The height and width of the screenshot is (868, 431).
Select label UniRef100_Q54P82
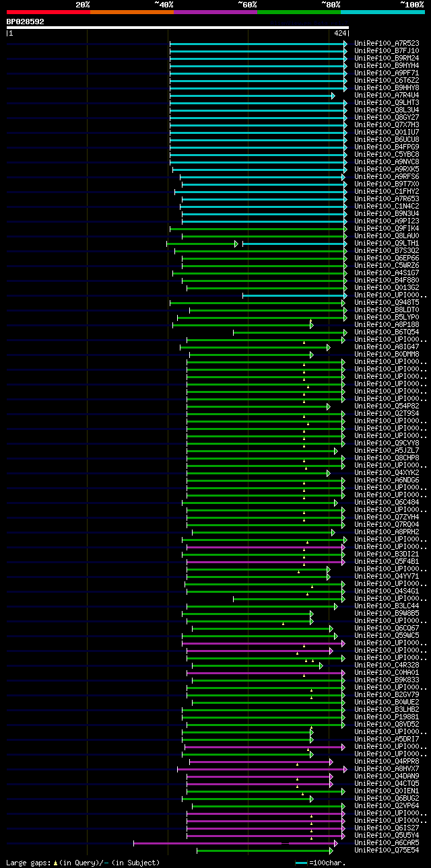pyautogui.click(x=387, y=406)
